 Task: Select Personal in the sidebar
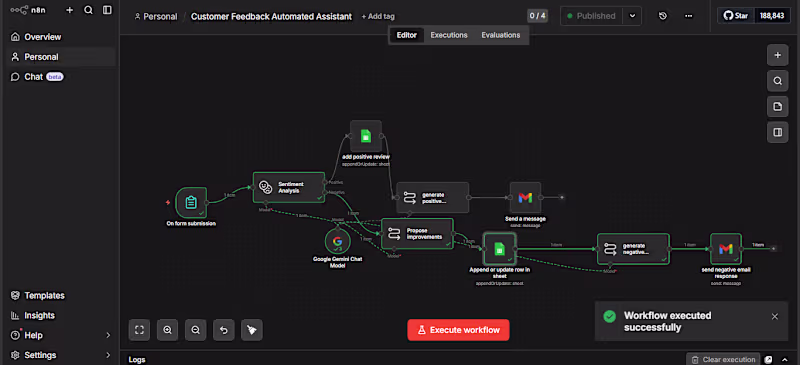[61, 57]
